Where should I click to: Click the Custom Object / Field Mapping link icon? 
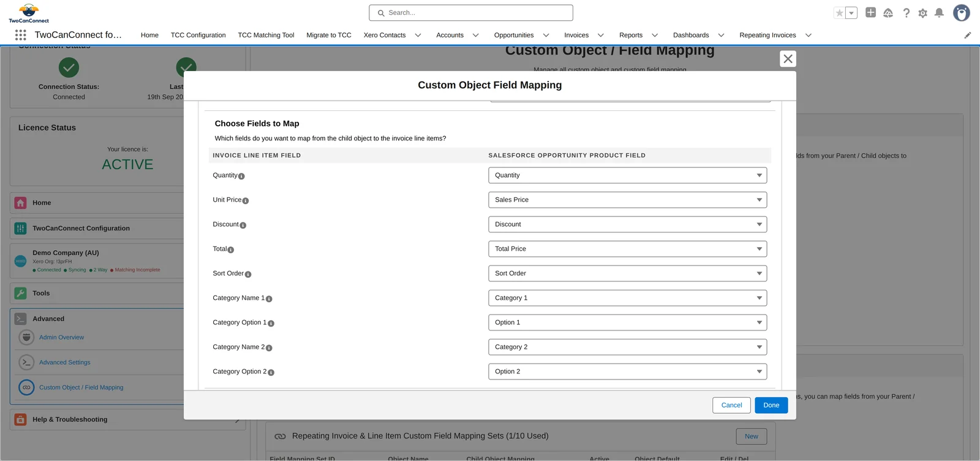26,387
